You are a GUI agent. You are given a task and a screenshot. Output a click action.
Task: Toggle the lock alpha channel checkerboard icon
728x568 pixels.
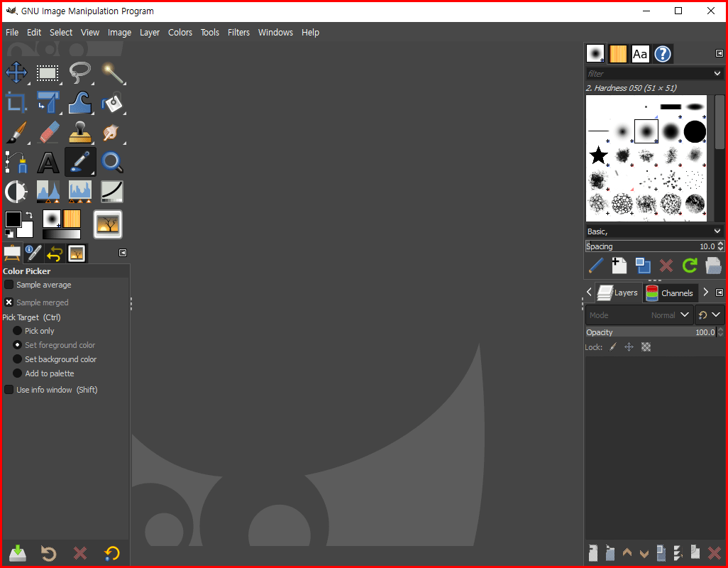(x=646, y=347)
